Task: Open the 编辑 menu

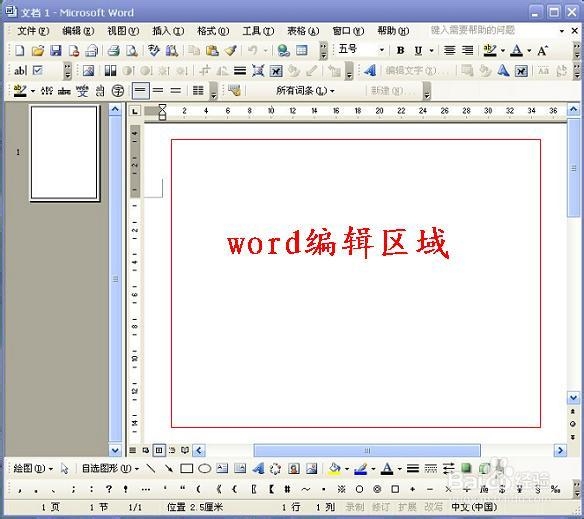Action: click(x=78, y=31)
